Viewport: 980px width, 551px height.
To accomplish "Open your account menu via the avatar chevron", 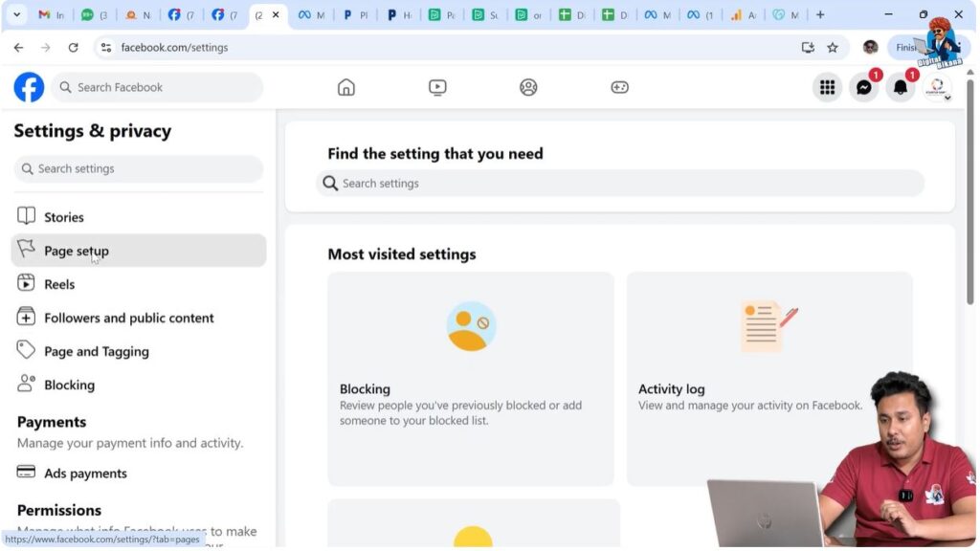I will tap(939, 87).
